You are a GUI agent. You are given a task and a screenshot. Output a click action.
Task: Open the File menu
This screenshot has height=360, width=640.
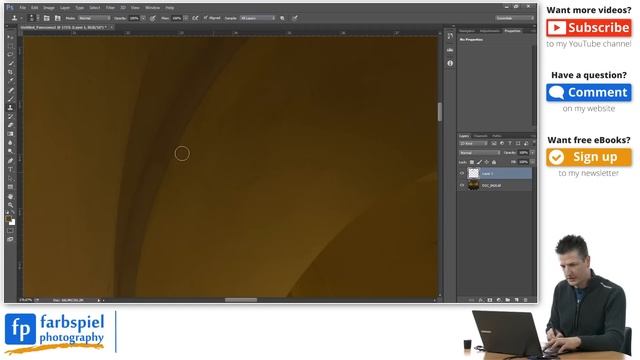tap(23, 8)
